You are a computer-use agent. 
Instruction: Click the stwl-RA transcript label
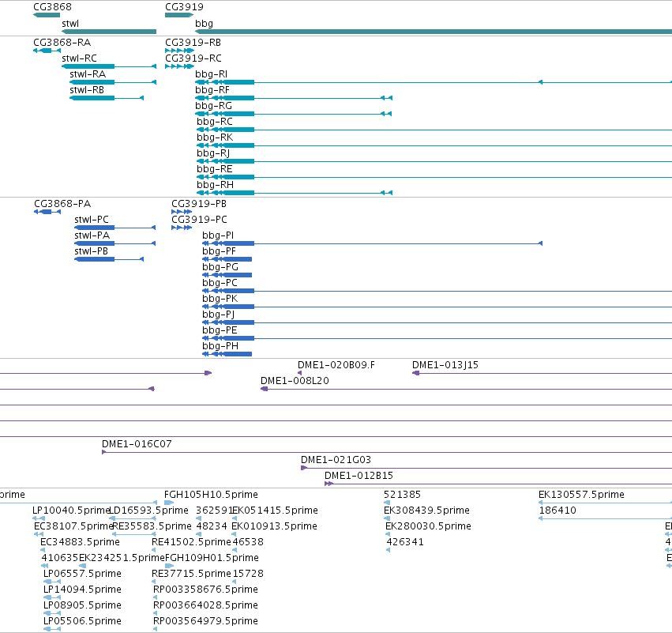click(x=88, y=74)
